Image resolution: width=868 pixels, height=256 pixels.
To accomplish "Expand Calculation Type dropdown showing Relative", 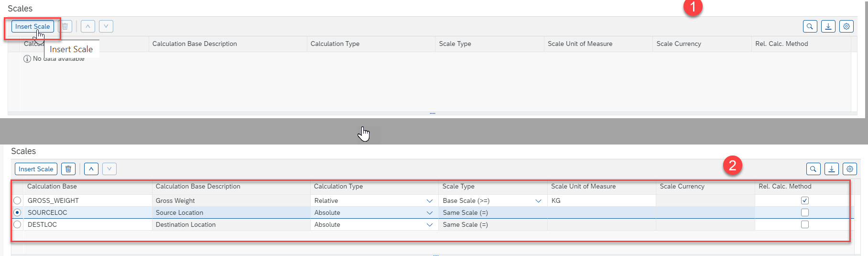I will [x=429, y=201].
